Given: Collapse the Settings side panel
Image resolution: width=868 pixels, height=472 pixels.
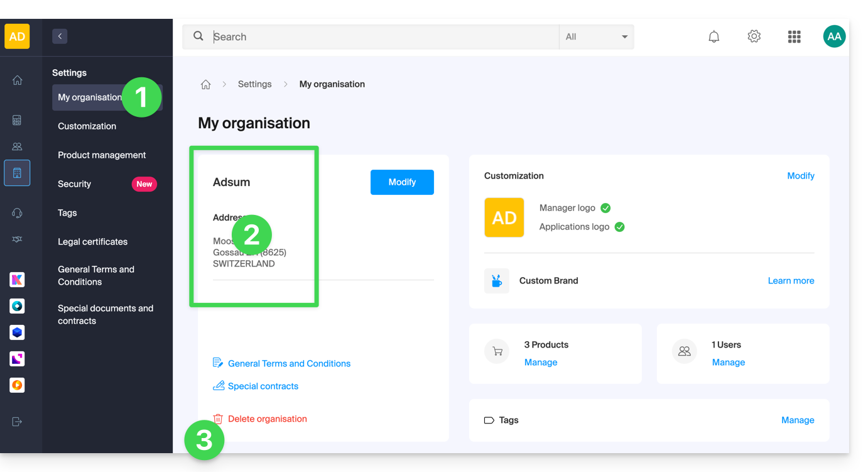Looking at the screenshot, I should coord(60,36).
